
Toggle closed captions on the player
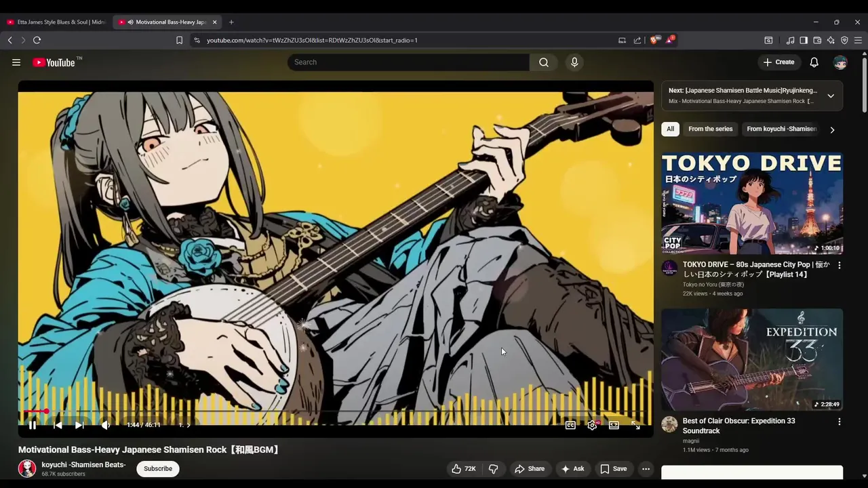(571, 425)
